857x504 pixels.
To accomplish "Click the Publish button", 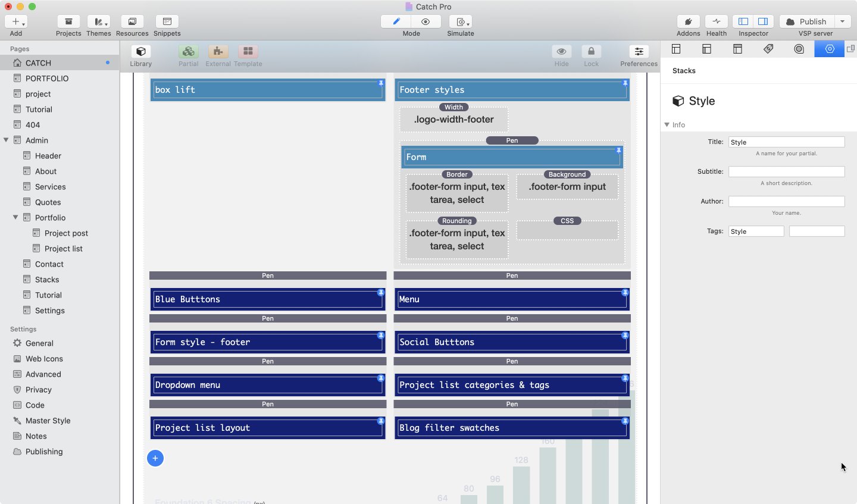I will (806, 21).
